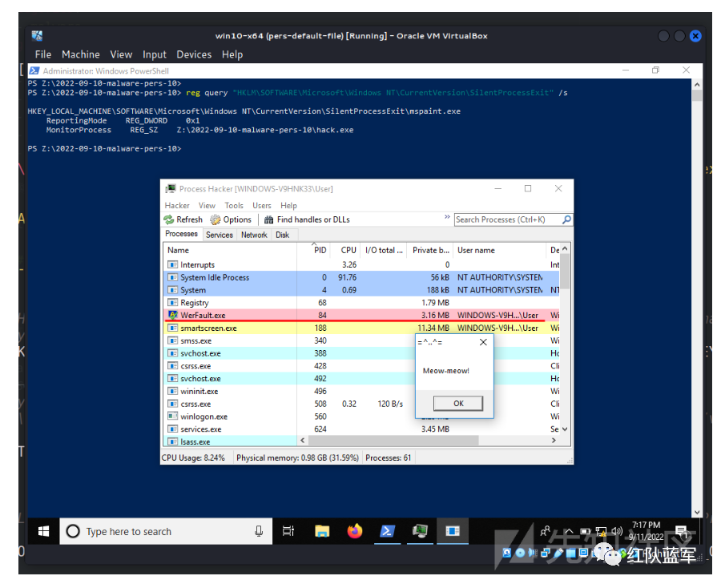This screenshot has width=721, height=588.
Task: Open the VirtualBox Input menu
Action: click(154, 54)
